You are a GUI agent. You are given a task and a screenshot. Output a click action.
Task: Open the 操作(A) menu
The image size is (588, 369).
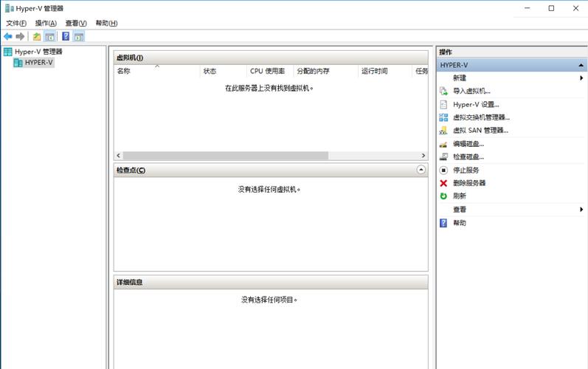(46, 24)
